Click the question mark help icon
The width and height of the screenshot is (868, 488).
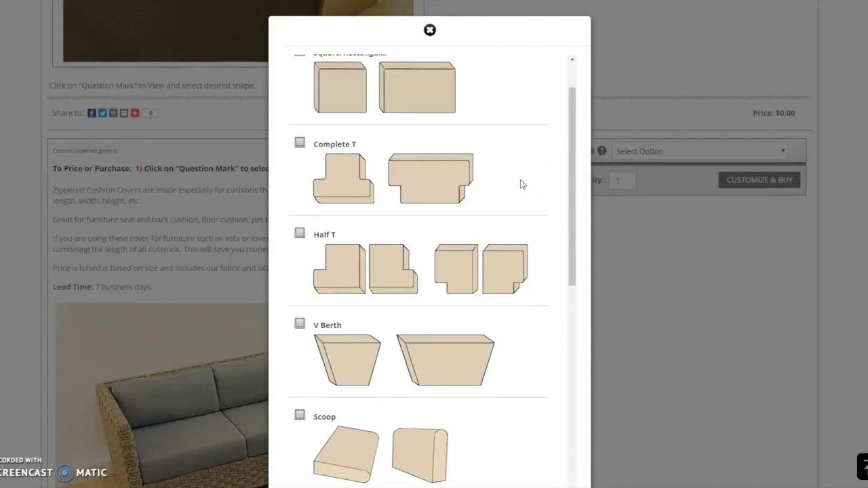coord(601,151)
